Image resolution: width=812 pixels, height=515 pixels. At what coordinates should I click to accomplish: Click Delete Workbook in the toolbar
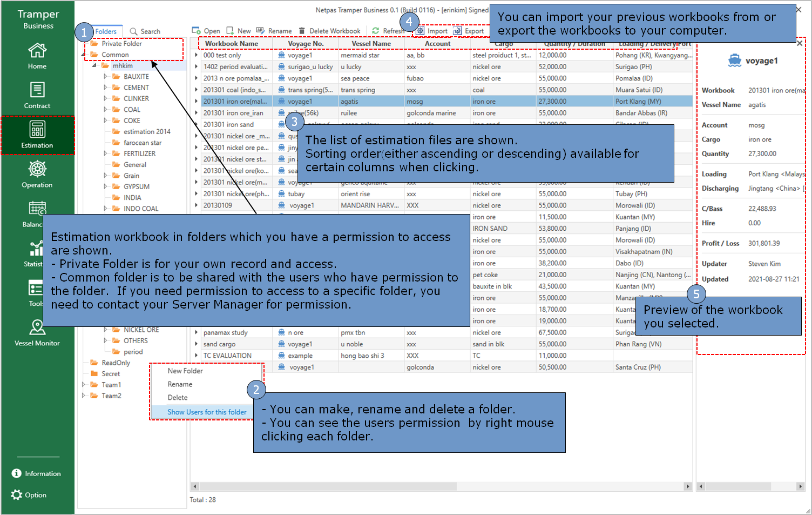tap(329, 31)
